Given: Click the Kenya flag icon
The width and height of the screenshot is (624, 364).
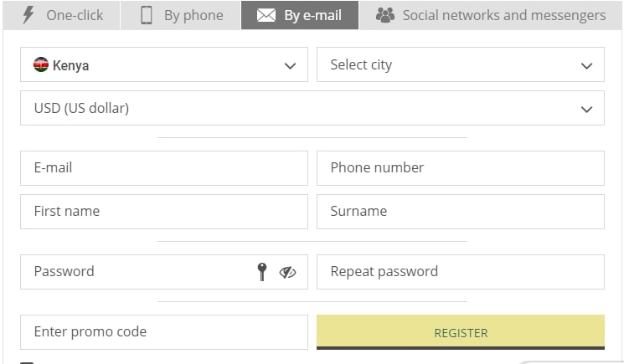Looking at the screenshot, I should click(x=40, y=64).
